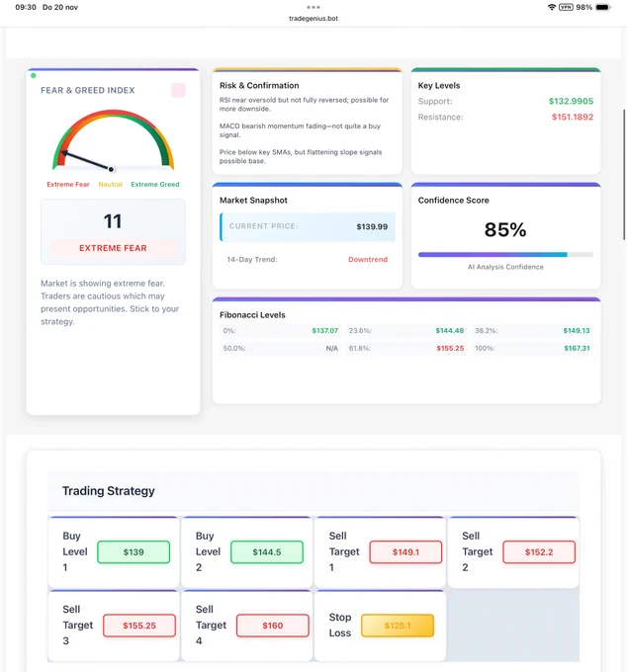This screenshot has width=627, height=672.
Task: Click the Market Snapshot heading
Action: [253, 201]
